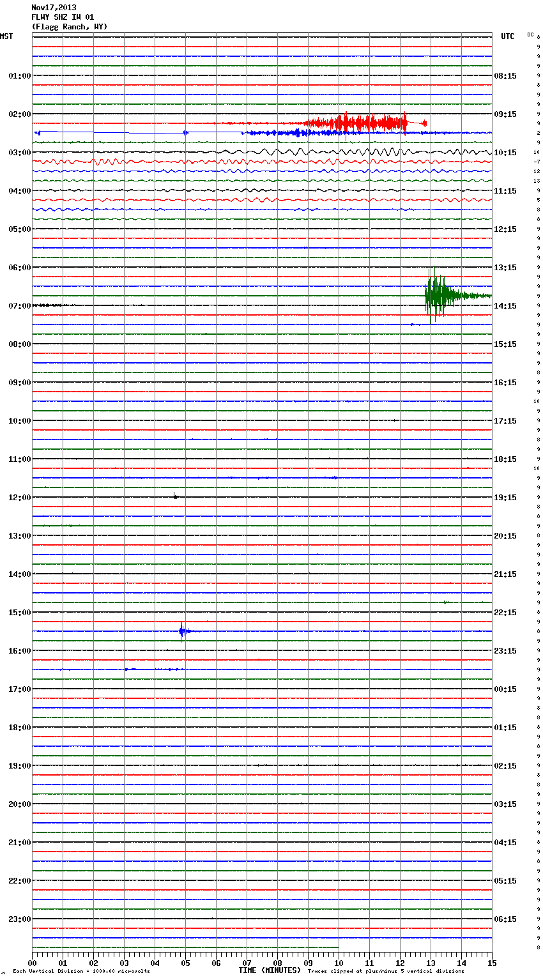Click the blue noisy trace below 02:15 event
Screen dimensions: 543x980
tap(262, 132)
